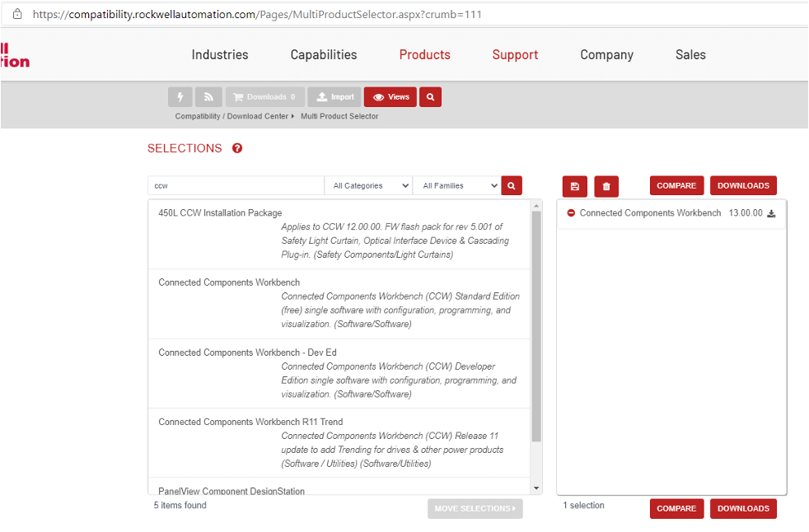The image size is (809, 532).
Task: Click the top DOWNLOADS button
Action: (743, 186)
